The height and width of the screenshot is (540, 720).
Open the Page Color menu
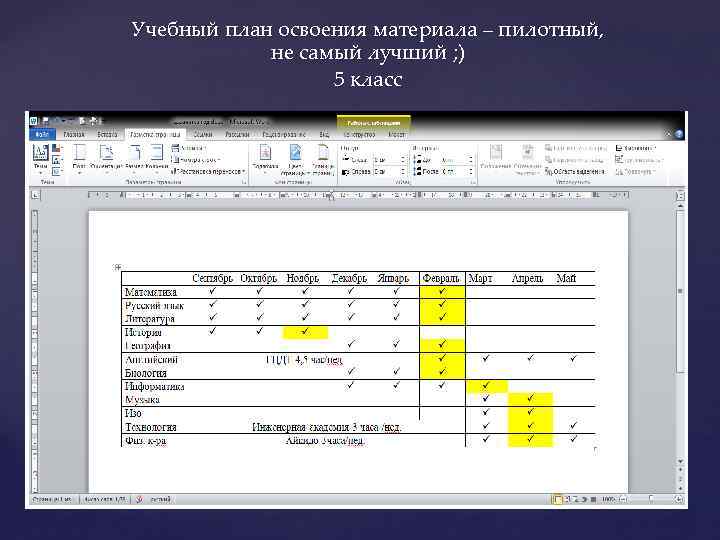[295, 158]
